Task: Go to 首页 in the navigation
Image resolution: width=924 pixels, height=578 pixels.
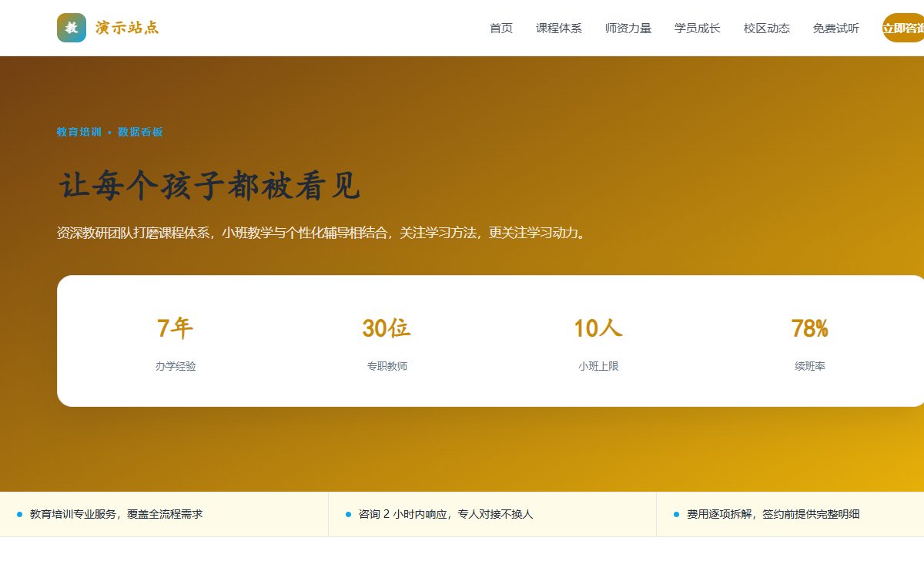Action: [x=501, y=29]
